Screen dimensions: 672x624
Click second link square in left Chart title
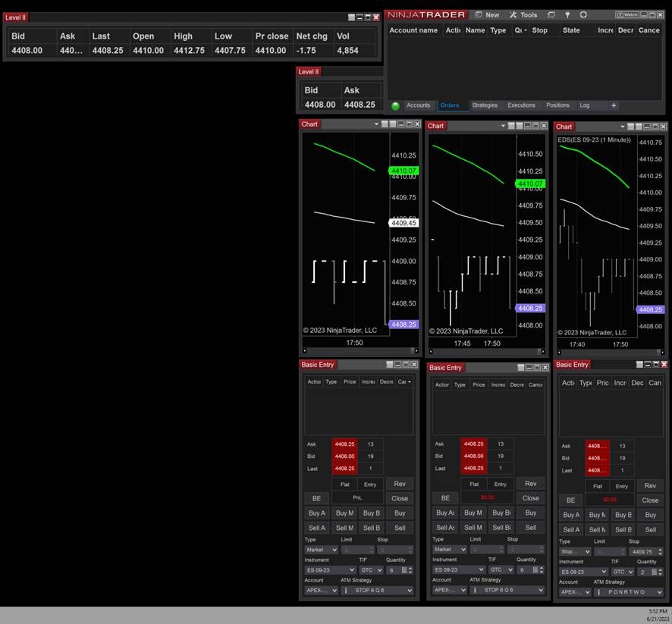point(393,124)
